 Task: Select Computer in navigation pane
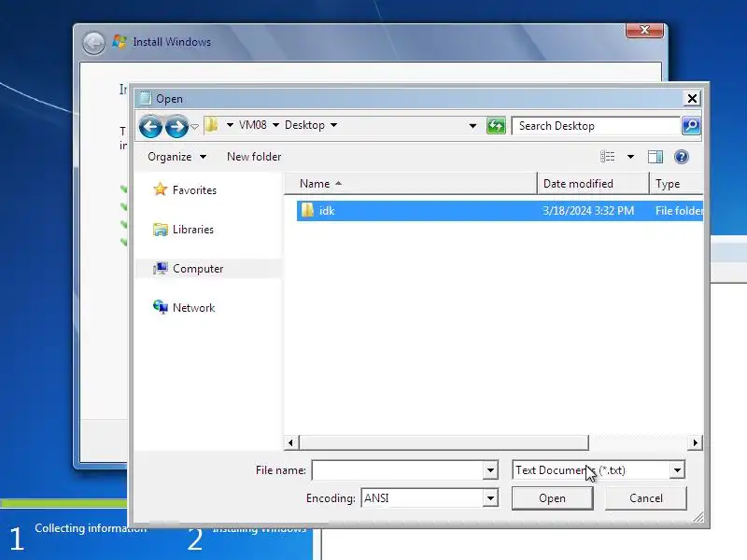[x=198, y=269]
